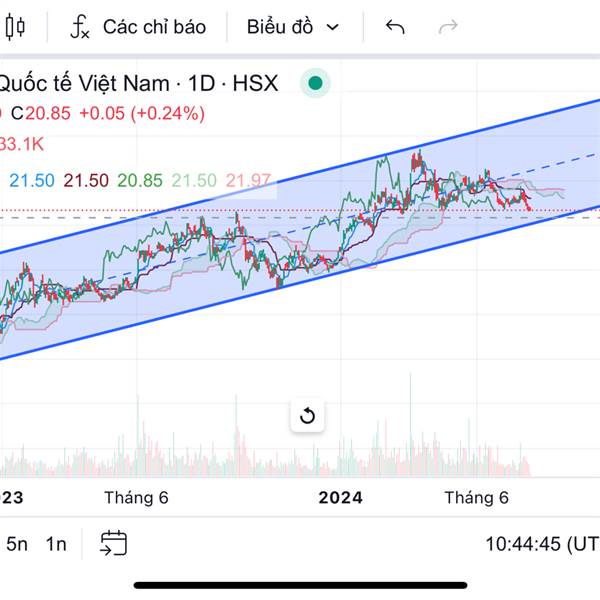The width and height of the screenshot is (600, 600).
Task: Reset the chart view with the circular arrow button
Action: pos(307,416)
